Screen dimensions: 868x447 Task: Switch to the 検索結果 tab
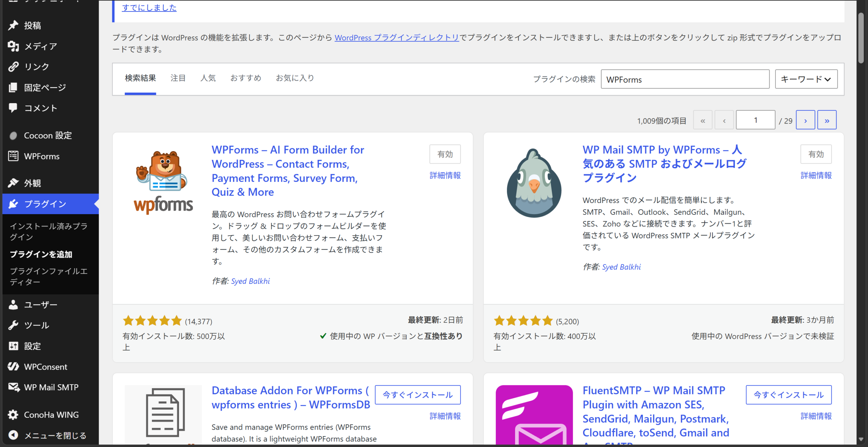click(x=140, y=78)
